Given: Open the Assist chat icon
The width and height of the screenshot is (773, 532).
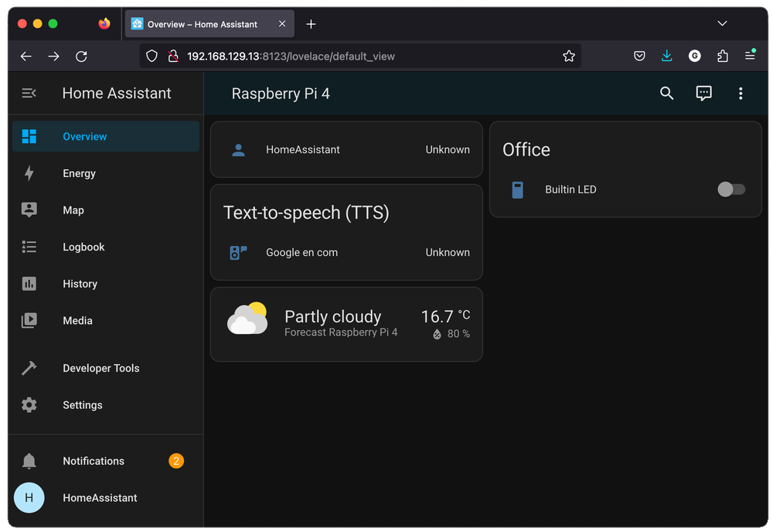Looking at the screenshot, I should pyautogui.click(x=703, y=94).
